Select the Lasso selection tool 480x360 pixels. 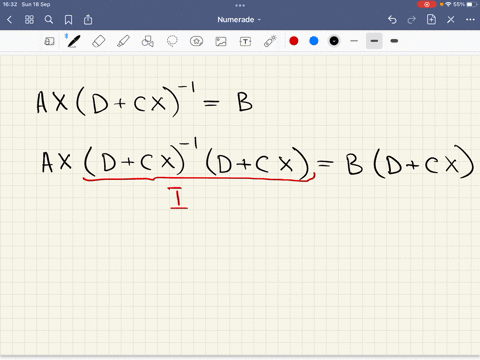tap(172, 41)
